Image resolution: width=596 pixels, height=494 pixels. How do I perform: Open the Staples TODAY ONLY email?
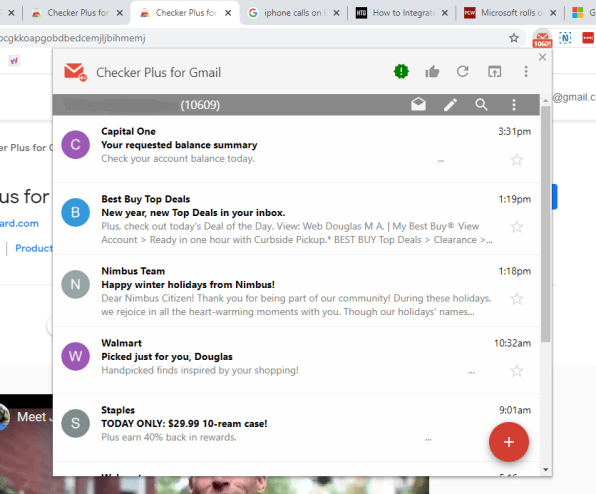pos(296,424)
